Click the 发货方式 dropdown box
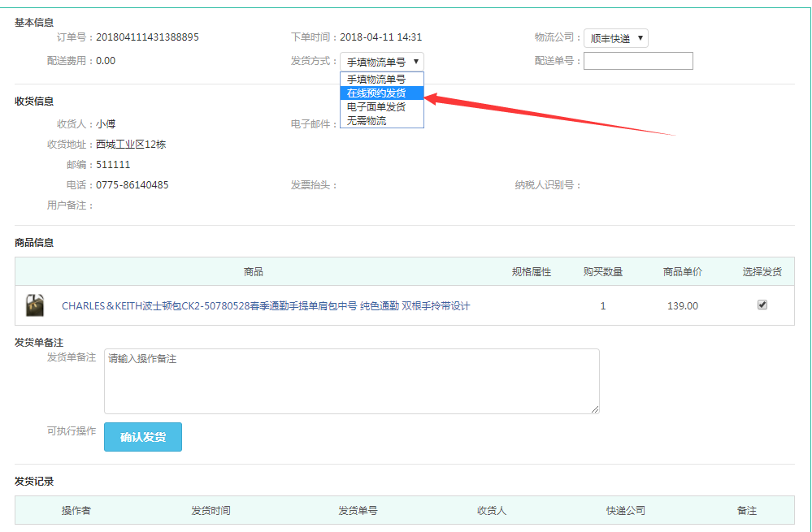Image resolution: width=812 pixels, height=532 pixels. coord(381,62)
